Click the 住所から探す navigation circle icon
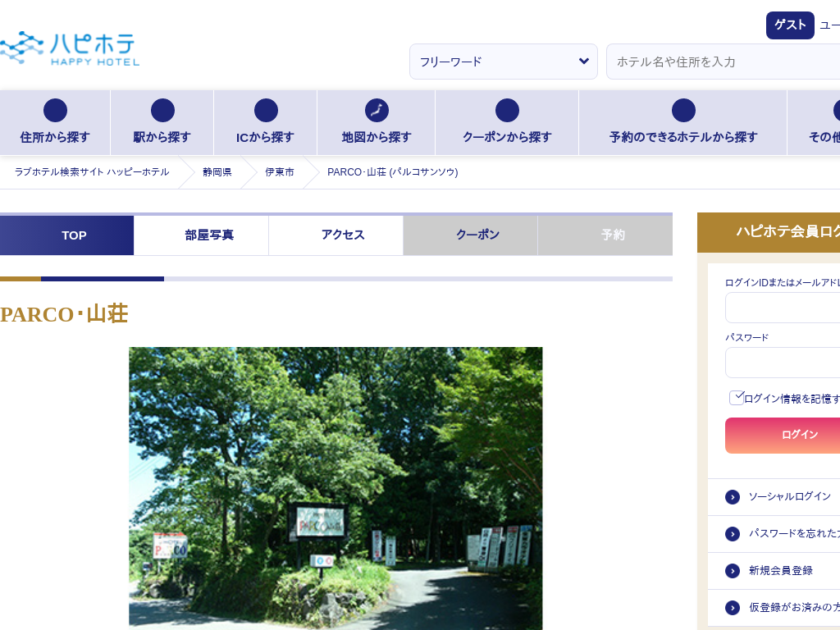This screenshot has width=840, height=630. 55,111
